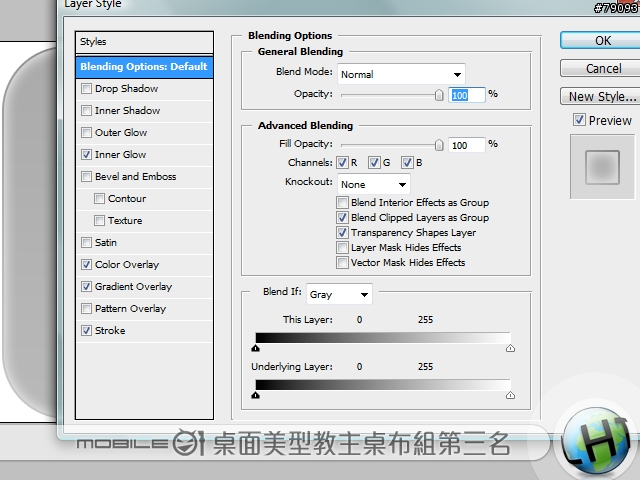Click Underlying Layer white stop marker
This screenshot has width=640, height=480.
point(510,395)
